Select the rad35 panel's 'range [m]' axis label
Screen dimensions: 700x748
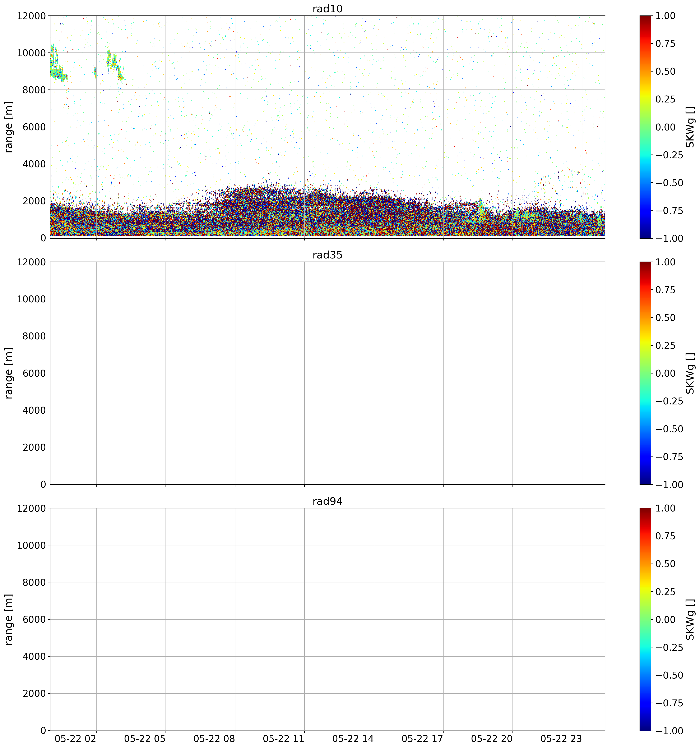coord(9,373)
